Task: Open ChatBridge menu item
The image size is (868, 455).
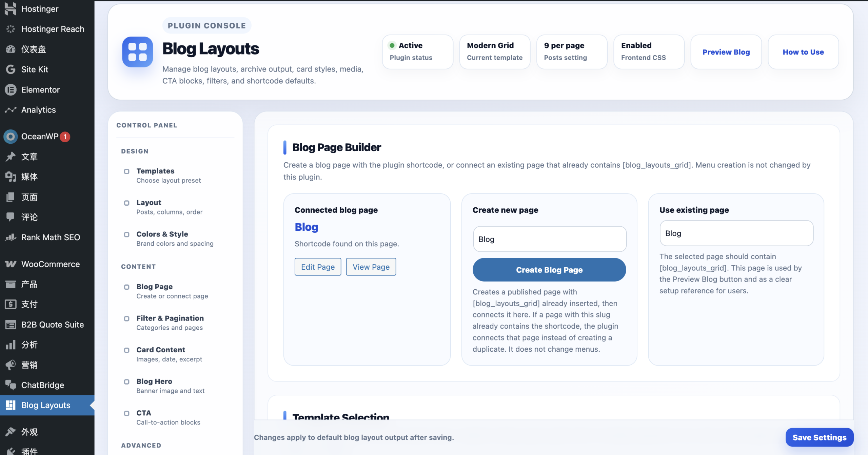Action: click(x=47, y=385)
